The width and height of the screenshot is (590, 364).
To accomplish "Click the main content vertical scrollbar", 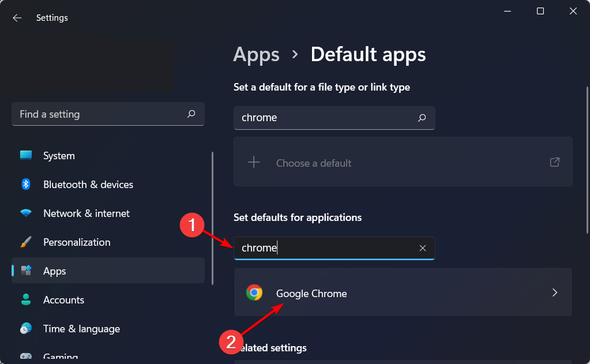I will (587, 160).
